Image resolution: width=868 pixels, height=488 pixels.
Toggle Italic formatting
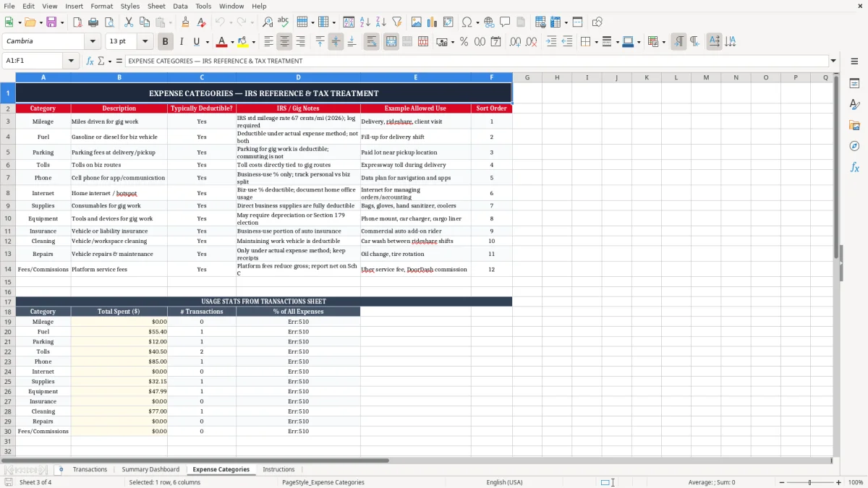181,42
